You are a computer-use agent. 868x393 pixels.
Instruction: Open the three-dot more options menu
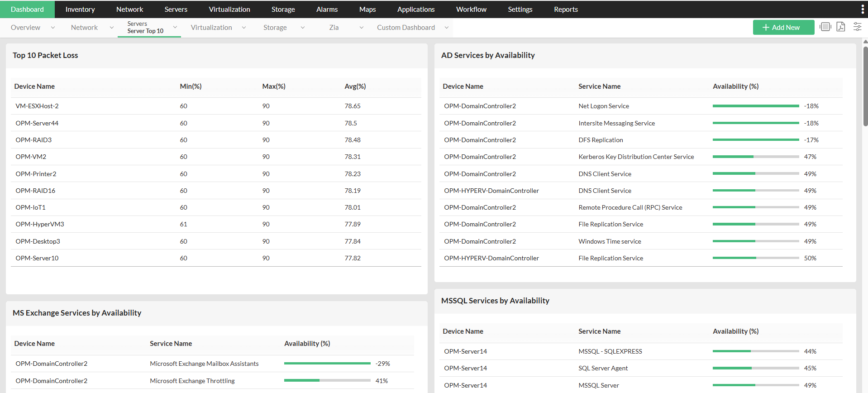[x=863, y=10]
